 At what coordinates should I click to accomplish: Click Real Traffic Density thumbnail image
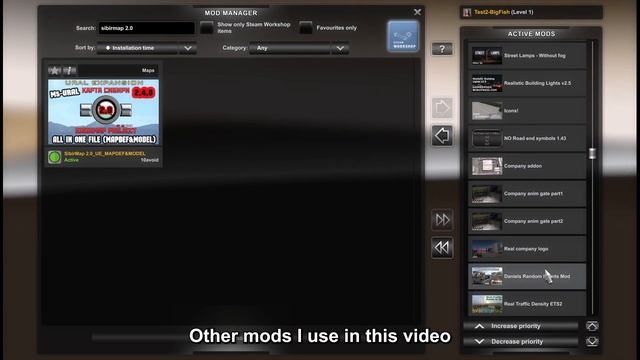(487, 304)
